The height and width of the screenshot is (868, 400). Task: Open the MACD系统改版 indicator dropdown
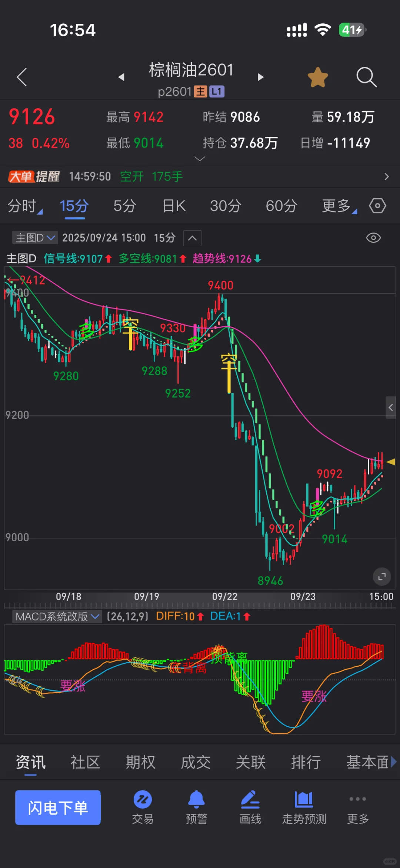click(57, 617)
